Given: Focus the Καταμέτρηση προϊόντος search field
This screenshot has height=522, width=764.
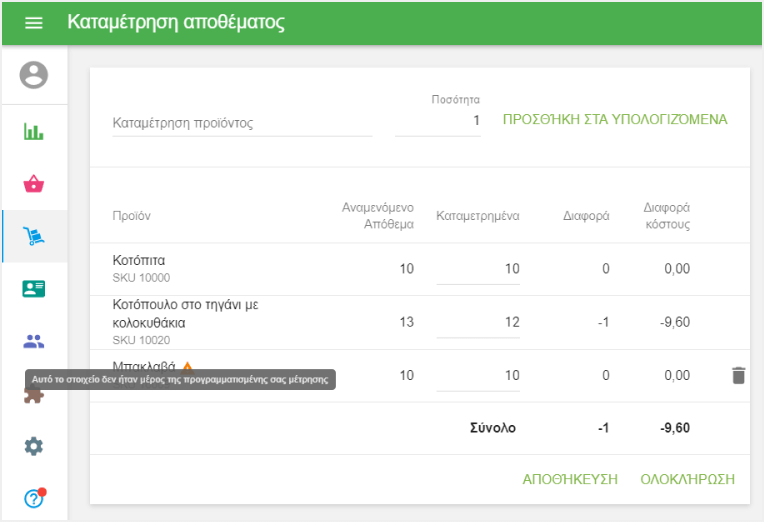Looking at the screenshot, I should pos(241,123).
